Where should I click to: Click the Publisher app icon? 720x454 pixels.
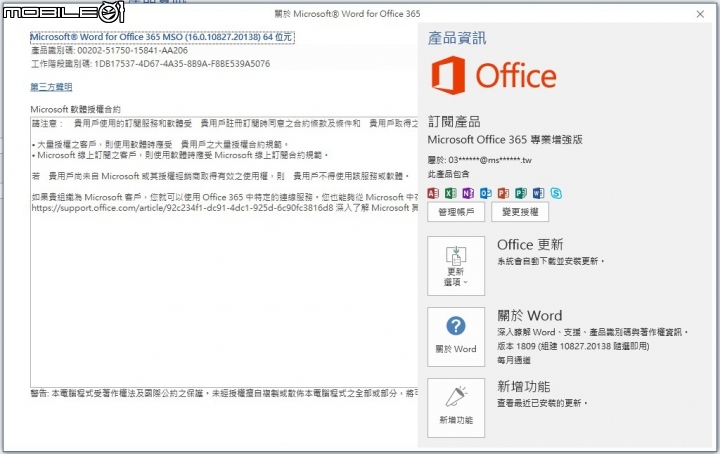tap(520, 193)
